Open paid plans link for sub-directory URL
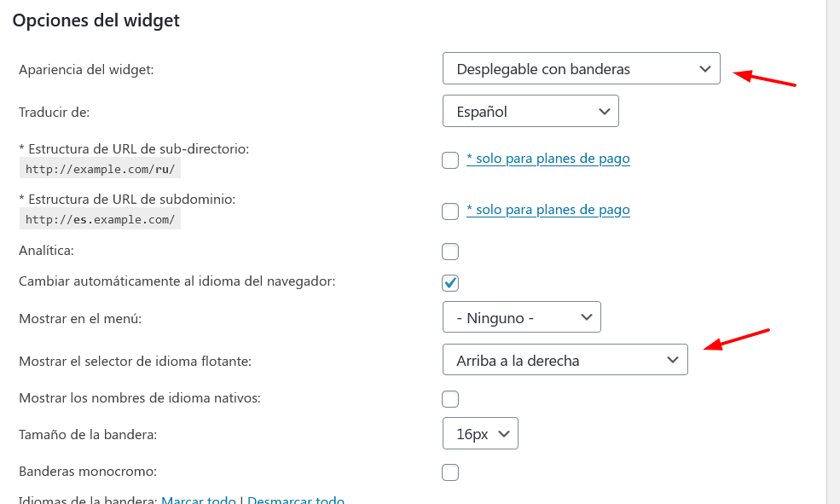840x504 pixels. pos(548,159)
